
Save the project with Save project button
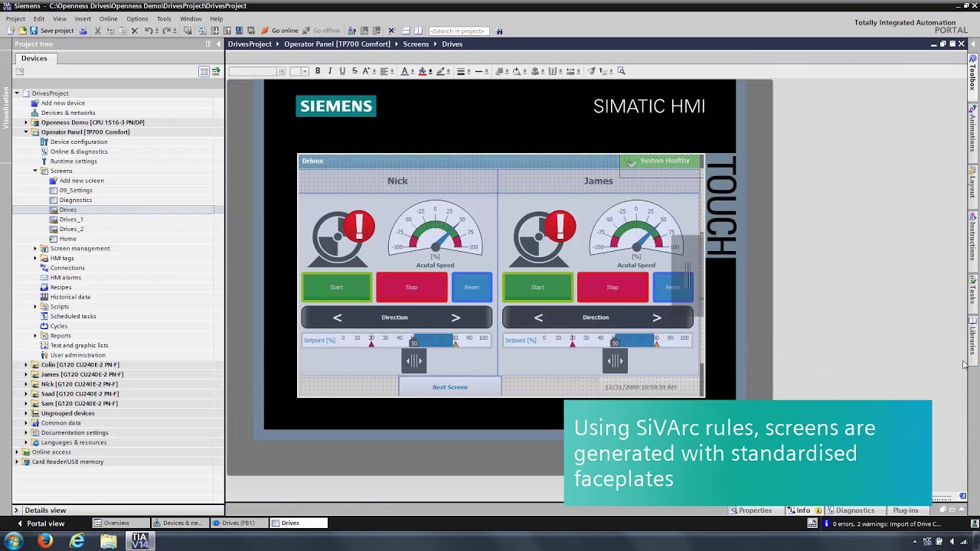tap(51, 31)
